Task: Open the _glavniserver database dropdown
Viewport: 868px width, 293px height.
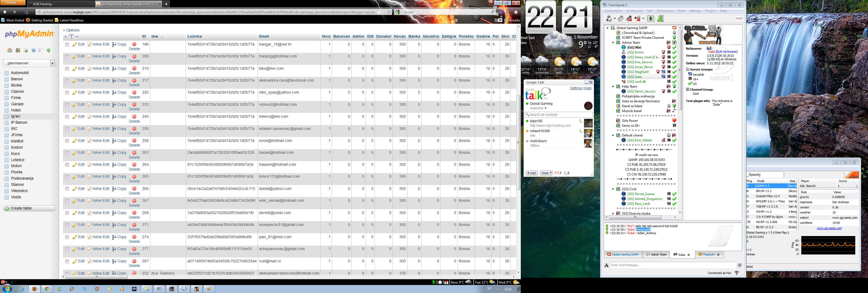Action: coord(53,63)
